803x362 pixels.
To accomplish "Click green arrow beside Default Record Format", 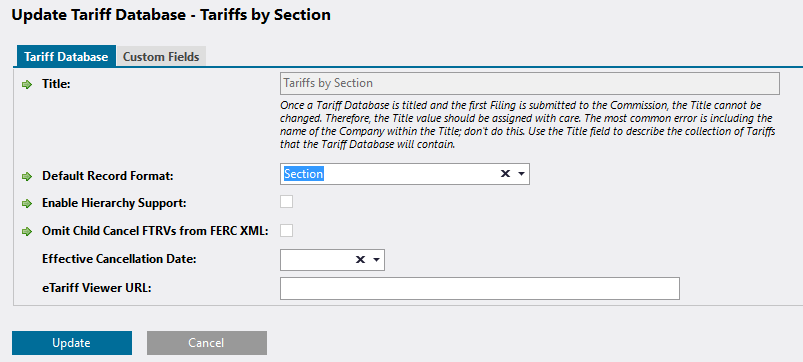I will coord(27,177).
